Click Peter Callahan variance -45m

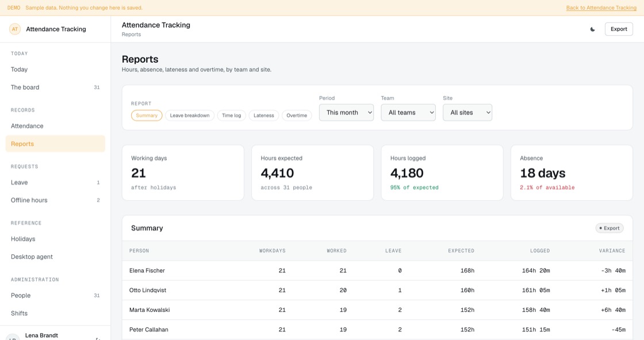pyautogui.click(x=618, y=330)
